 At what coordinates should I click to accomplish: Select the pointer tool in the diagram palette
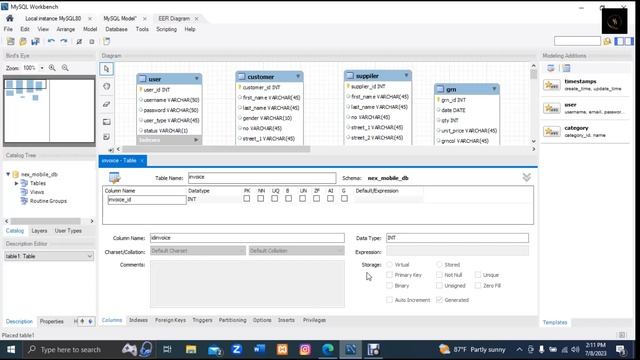107,69
